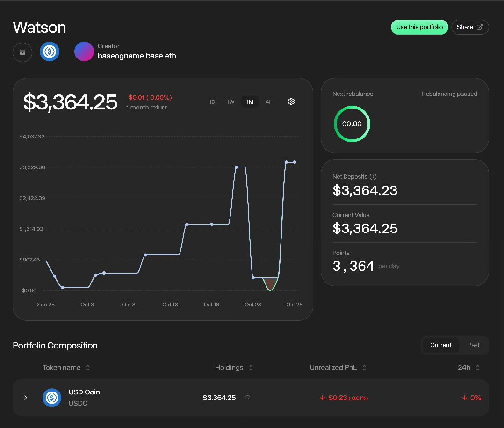
Task: Click the Net Deposits info icon
Action: coord(373,177)
